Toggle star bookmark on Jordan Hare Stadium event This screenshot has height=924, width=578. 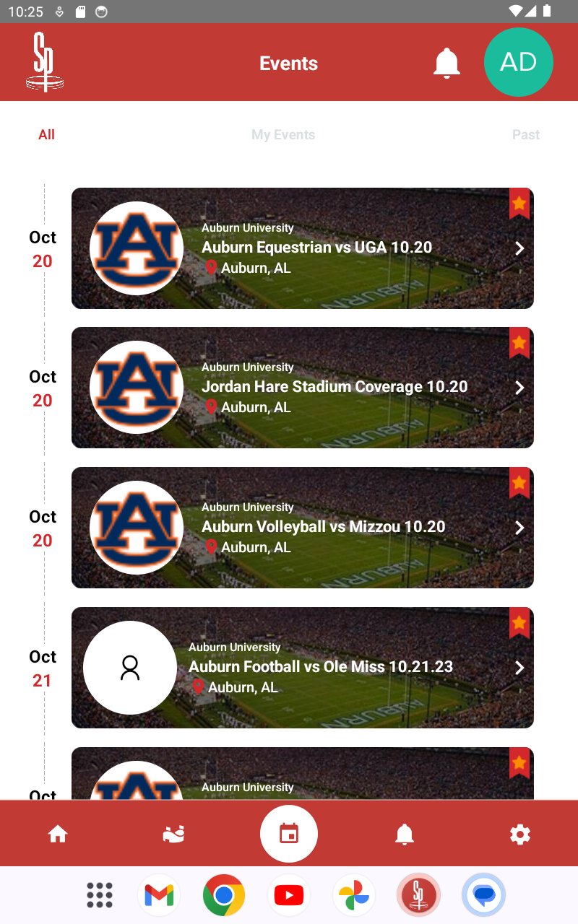click(x=519, y=343)
